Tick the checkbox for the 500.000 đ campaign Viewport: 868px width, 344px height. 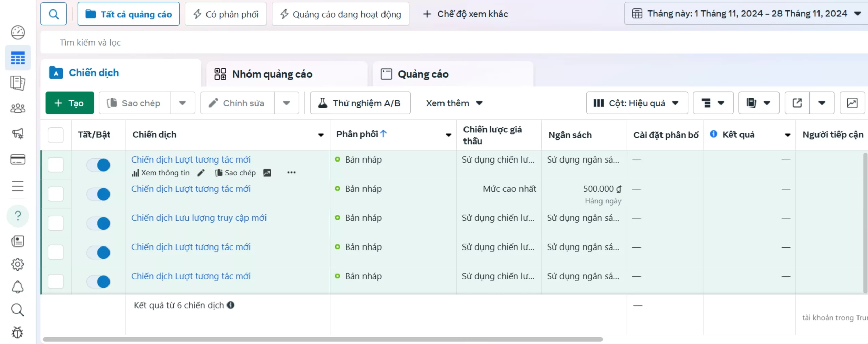[x=56, y=194]
